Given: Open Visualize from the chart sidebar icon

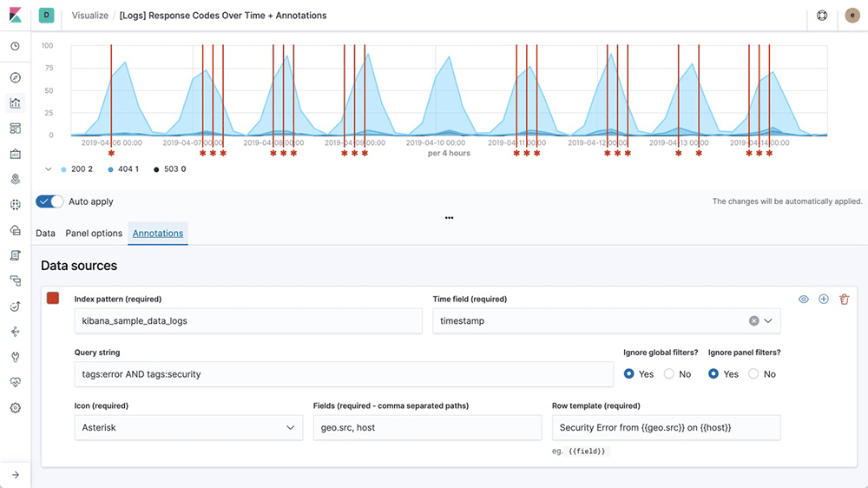Looking at the screenshot, I should tap(15, 103).
